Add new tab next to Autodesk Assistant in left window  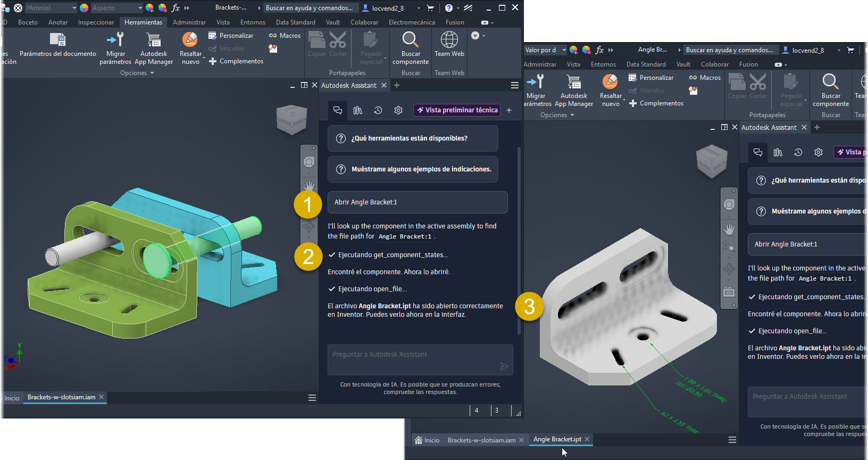[397, 85]
